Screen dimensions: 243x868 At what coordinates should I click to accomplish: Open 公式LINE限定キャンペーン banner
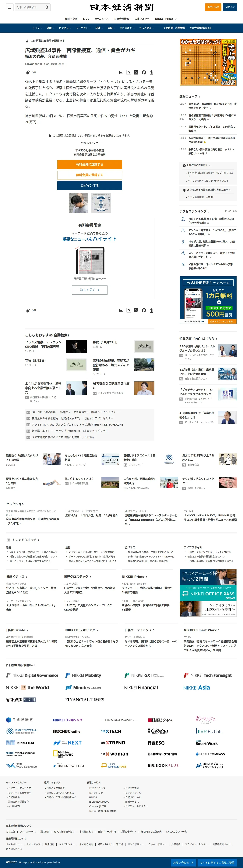click(x=208, y=300)
